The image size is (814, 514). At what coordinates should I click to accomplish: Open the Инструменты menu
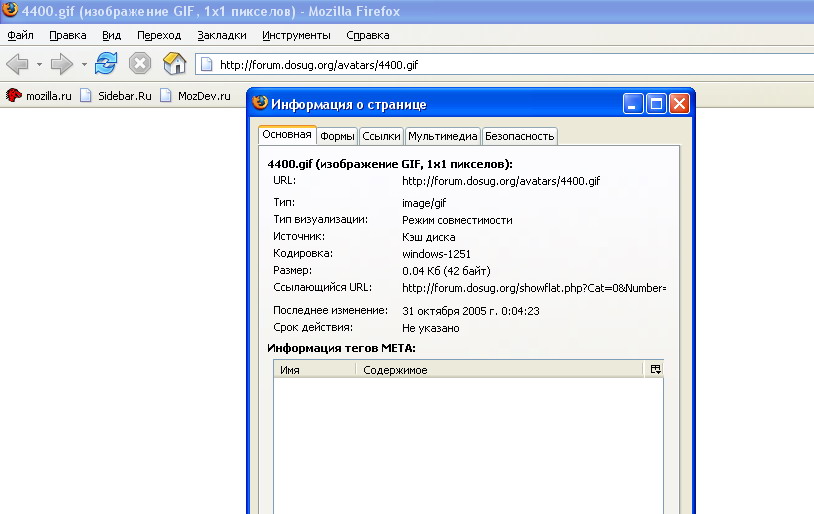tap(296, 35)
